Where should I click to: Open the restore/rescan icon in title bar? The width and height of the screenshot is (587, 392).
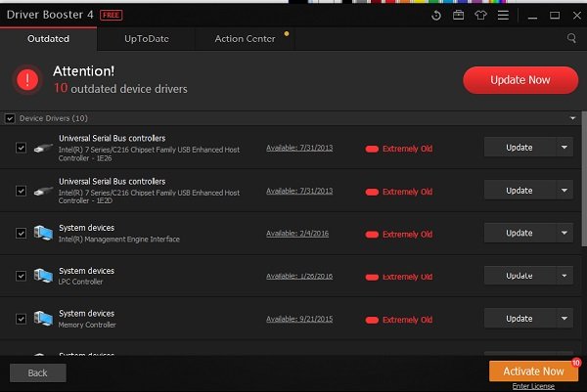pos(436,16)
